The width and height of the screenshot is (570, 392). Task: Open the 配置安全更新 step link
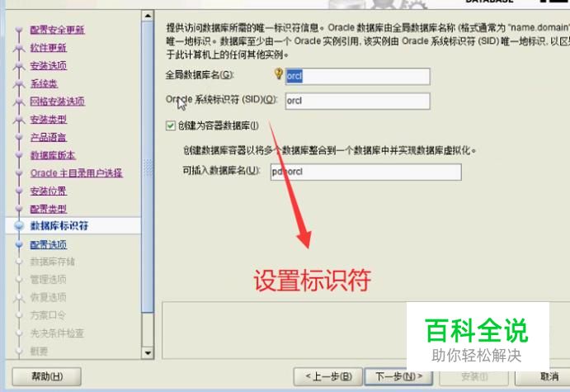[x=57, y=30]
